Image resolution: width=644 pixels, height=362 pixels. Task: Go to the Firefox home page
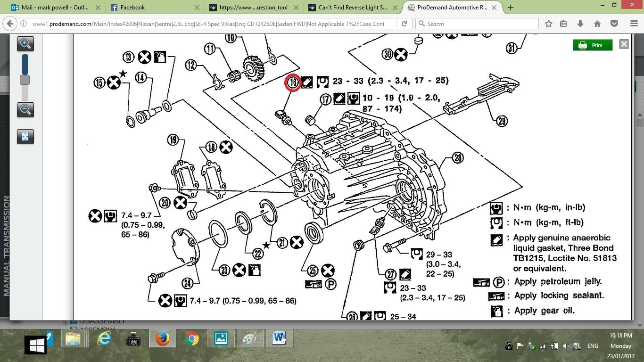click(597, 24)
